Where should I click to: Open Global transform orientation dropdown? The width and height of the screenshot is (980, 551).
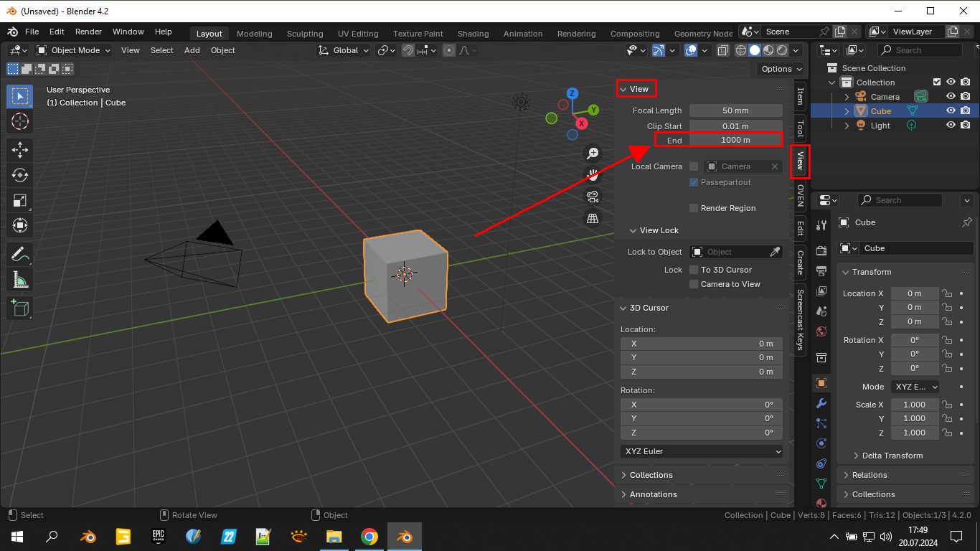point(344,50)
